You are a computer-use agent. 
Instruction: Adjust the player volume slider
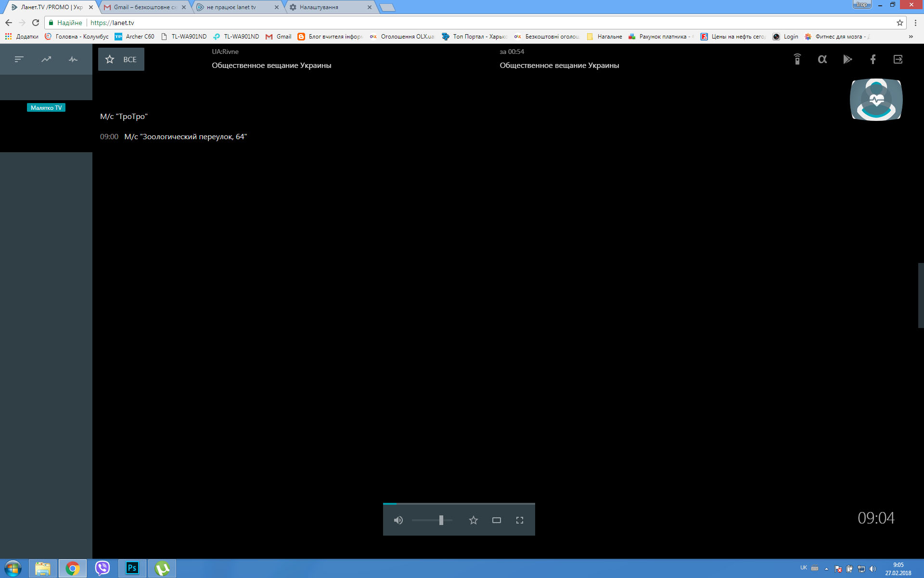click(x=441, y=520)
